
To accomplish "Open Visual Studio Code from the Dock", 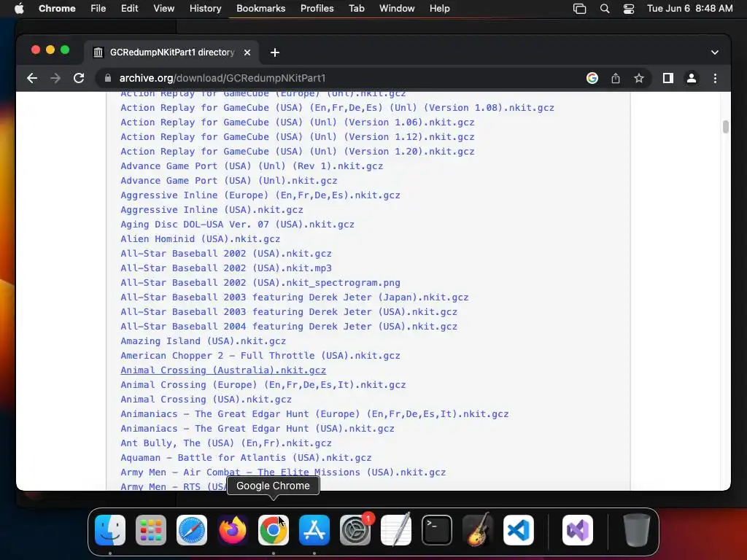I will pos(519,530).
